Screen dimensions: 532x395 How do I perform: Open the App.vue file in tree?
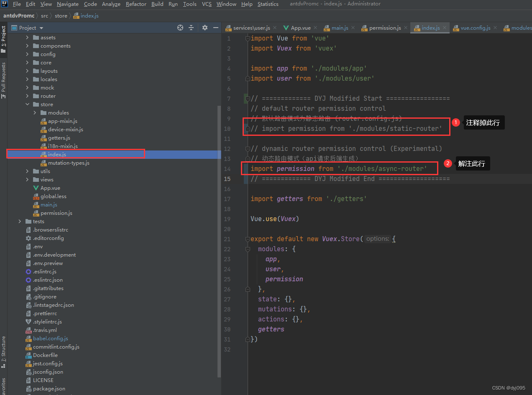coord(50,188)
